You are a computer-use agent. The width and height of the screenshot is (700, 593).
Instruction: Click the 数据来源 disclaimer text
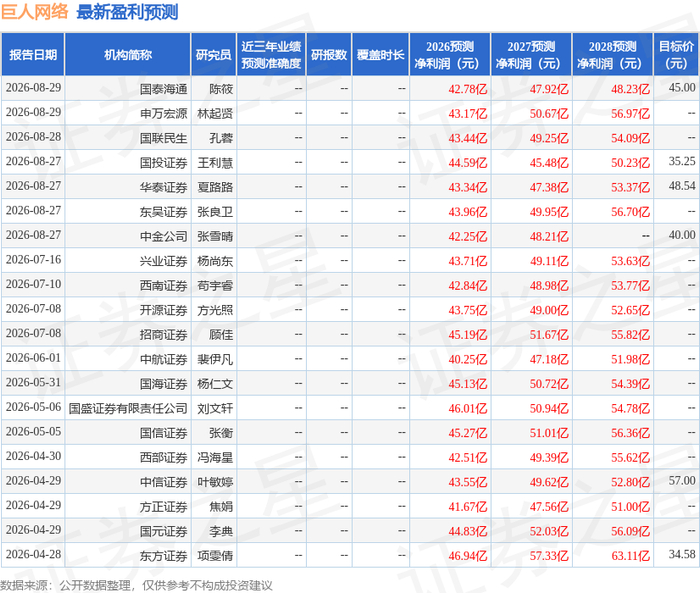tap(136, 585)
